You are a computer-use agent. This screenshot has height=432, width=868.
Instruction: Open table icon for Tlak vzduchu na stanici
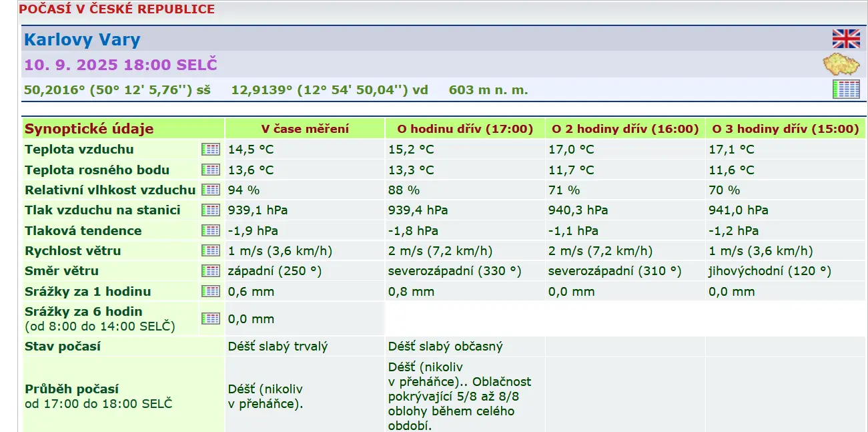(x=210, y=210)
